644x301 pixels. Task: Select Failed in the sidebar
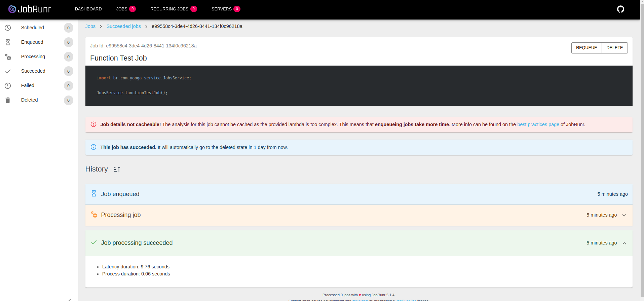(39, 85)
